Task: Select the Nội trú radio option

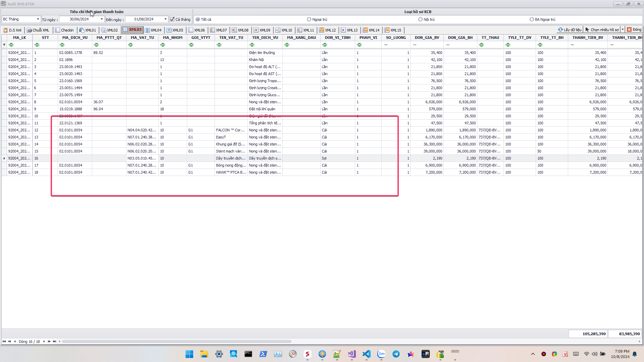Action: (x=420, y=19)
